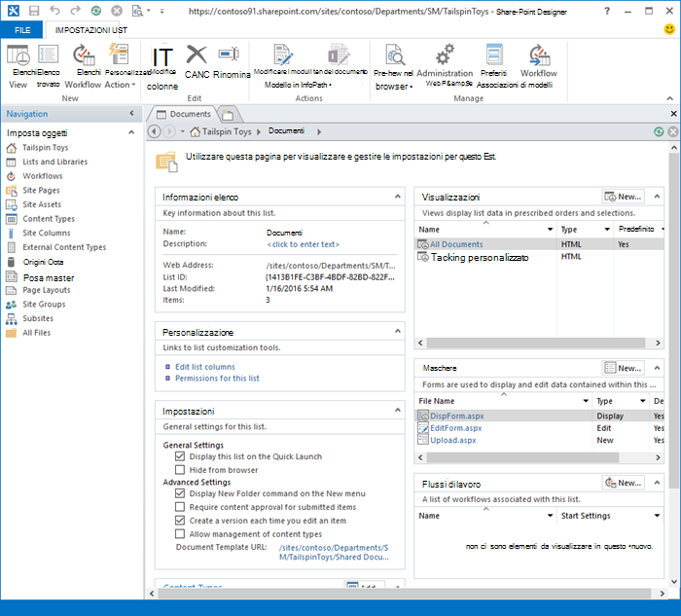Click the CANC delete ribbon icon
This screenshot has width=681, height=616.
pos(197,54)
